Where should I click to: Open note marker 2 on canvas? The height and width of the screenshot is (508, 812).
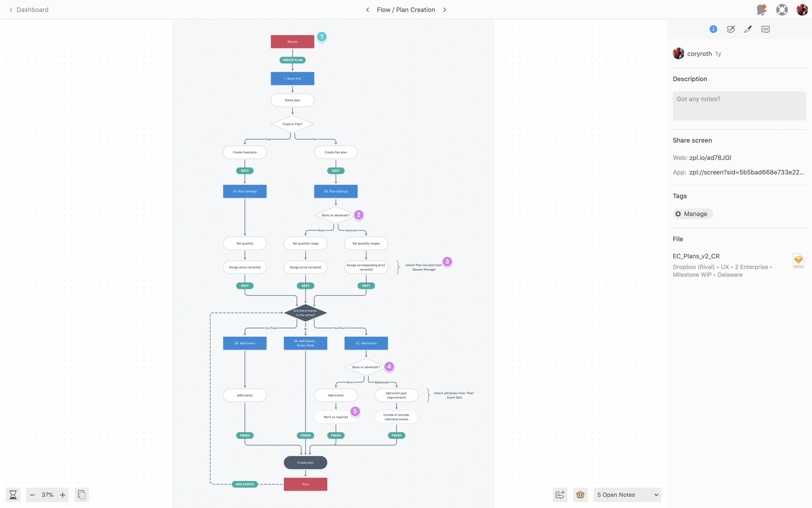tap(359, 215)
